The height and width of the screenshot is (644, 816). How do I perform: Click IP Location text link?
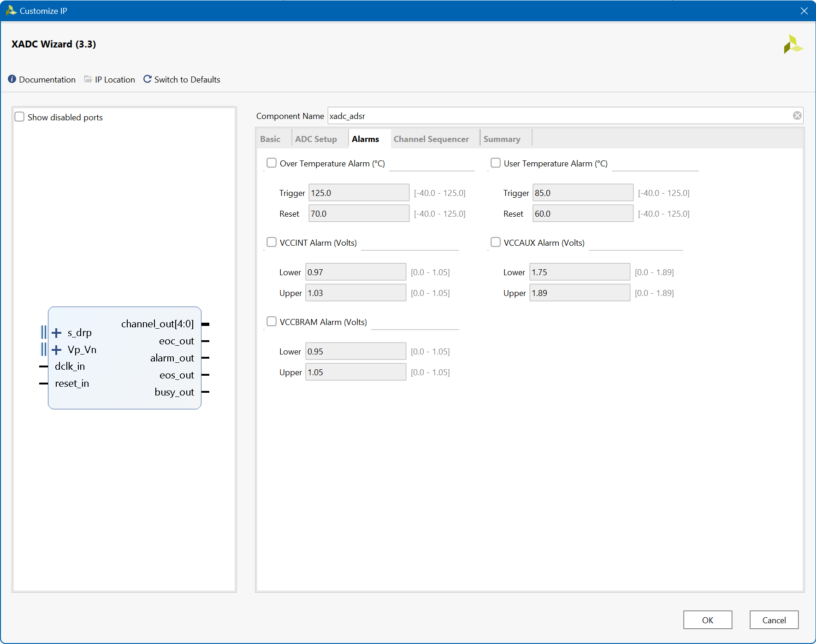(x=115, y=80)
